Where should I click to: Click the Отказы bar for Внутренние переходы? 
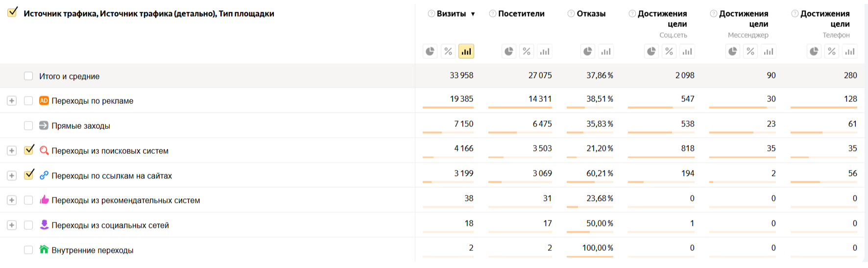(590, 256)
